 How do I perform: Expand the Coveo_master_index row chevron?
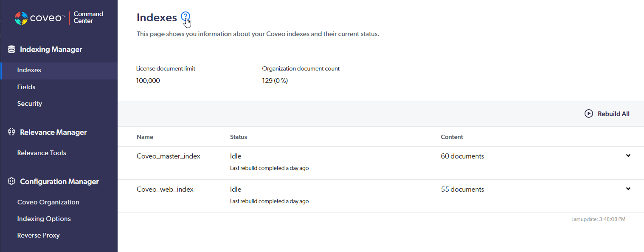[x=628, y=156]
